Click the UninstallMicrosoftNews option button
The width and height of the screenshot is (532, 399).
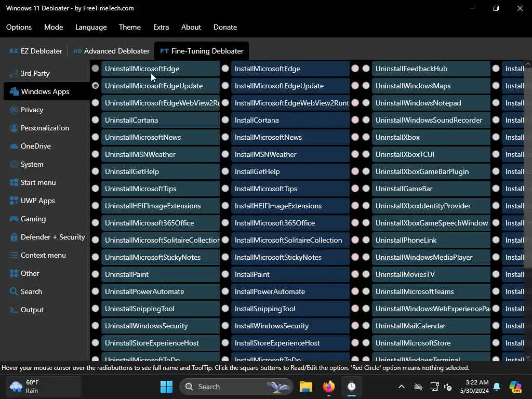pos(161,137)
